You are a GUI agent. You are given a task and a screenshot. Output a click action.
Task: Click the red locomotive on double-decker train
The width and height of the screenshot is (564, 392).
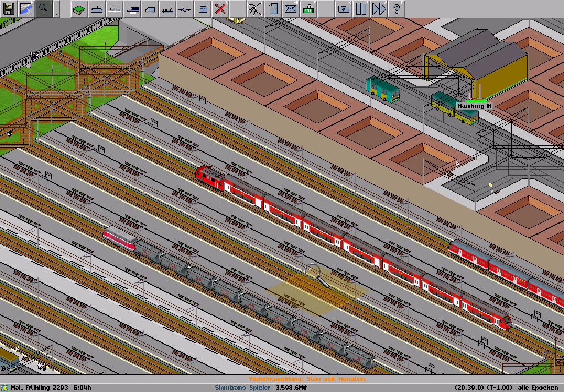click(209, 176)
